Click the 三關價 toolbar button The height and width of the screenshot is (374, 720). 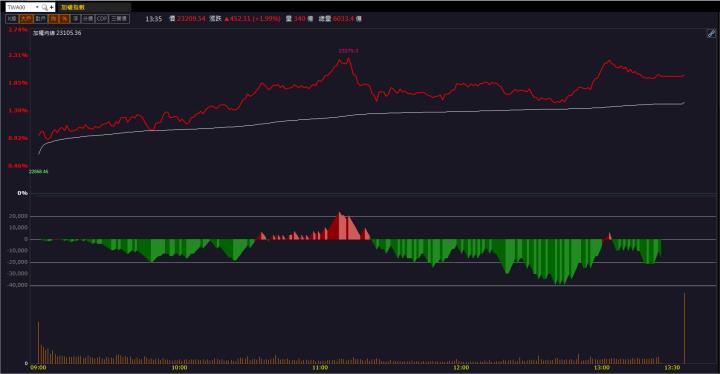pyautogui.click(x=119, y=19)
